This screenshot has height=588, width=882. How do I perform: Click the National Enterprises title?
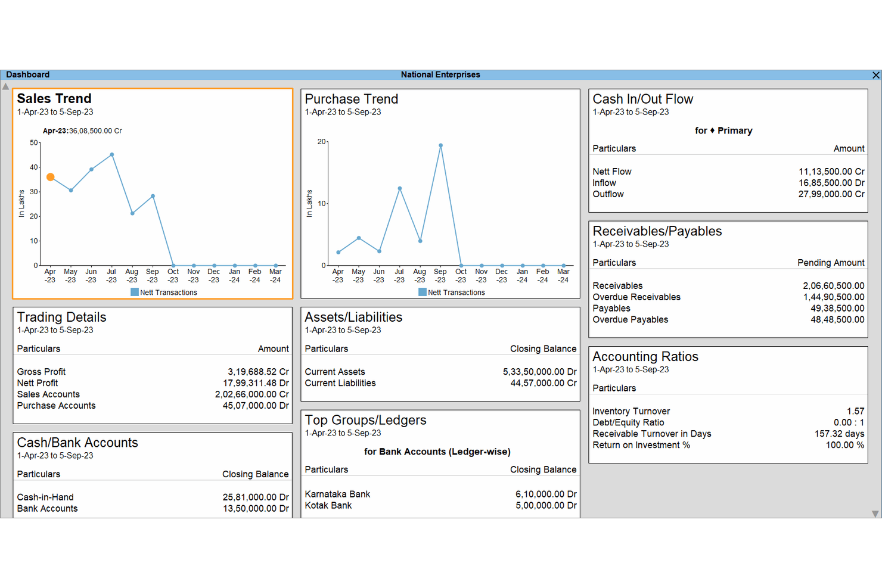click(x=440, y=74)
